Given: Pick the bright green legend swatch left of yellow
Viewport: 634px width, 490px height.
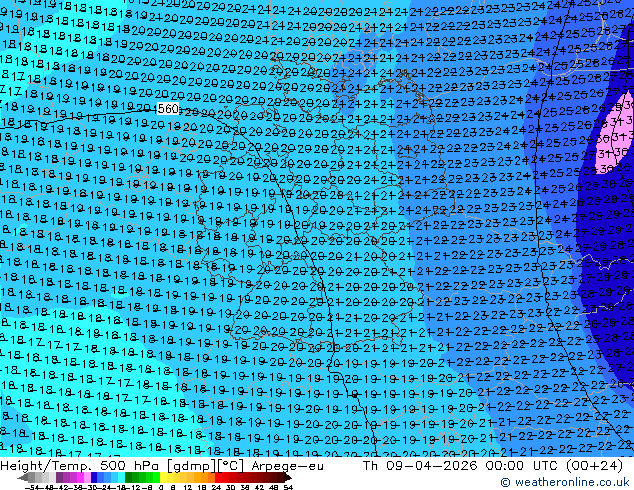Looking at the screenshot, I should [x=156, y=477].
